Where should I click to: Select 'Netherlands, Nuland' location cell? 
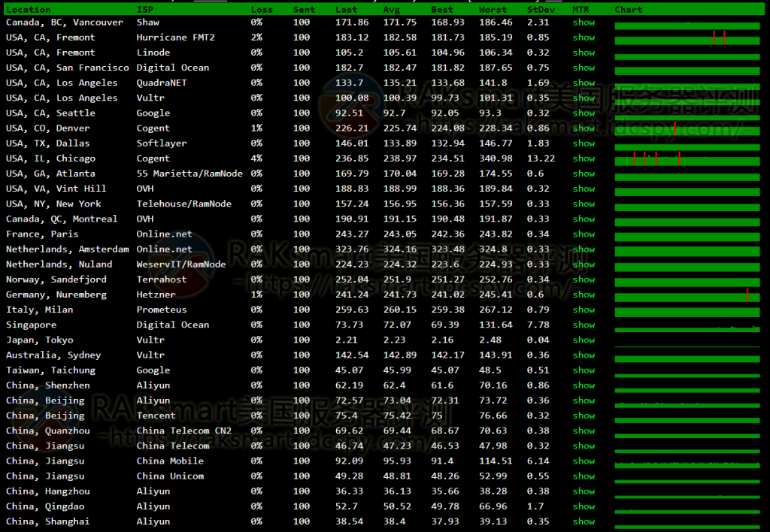[59, 264]
